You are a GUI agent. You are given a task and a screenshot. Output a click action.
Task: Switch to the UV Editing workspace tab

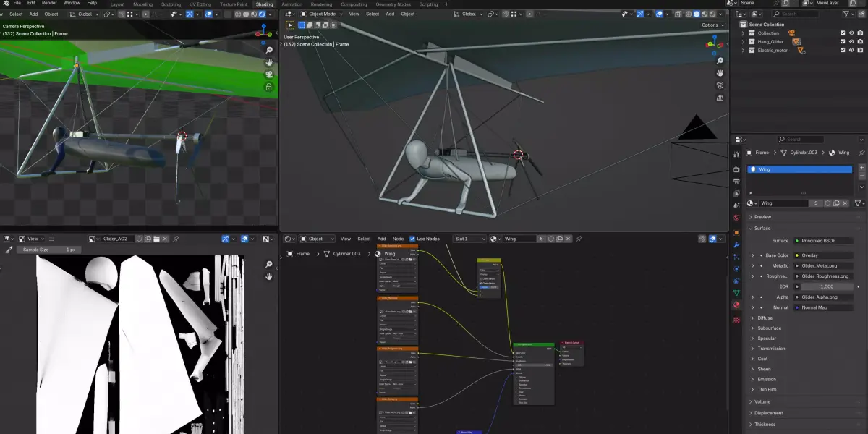click(x=200, y=4)
